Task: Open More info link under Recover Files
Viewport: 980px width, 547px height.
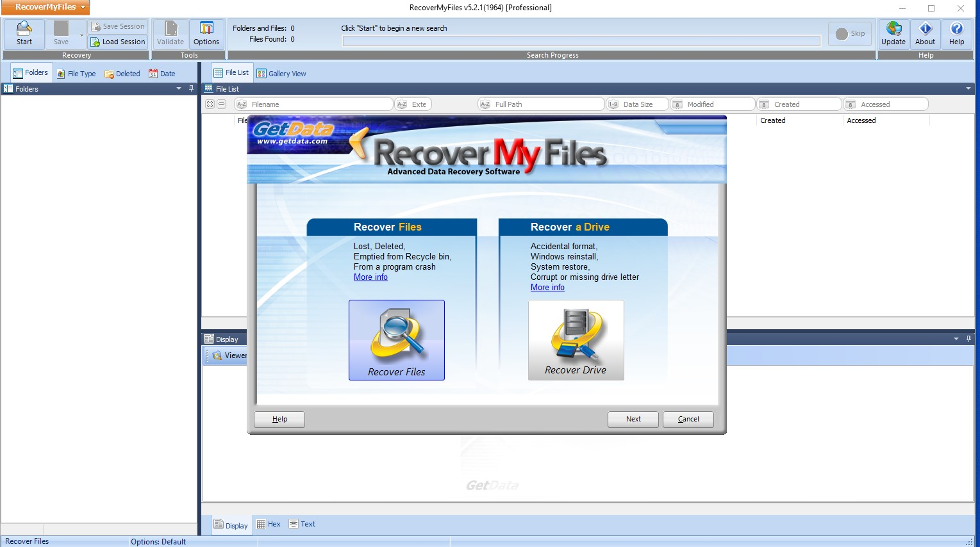Action: (370, 277)
